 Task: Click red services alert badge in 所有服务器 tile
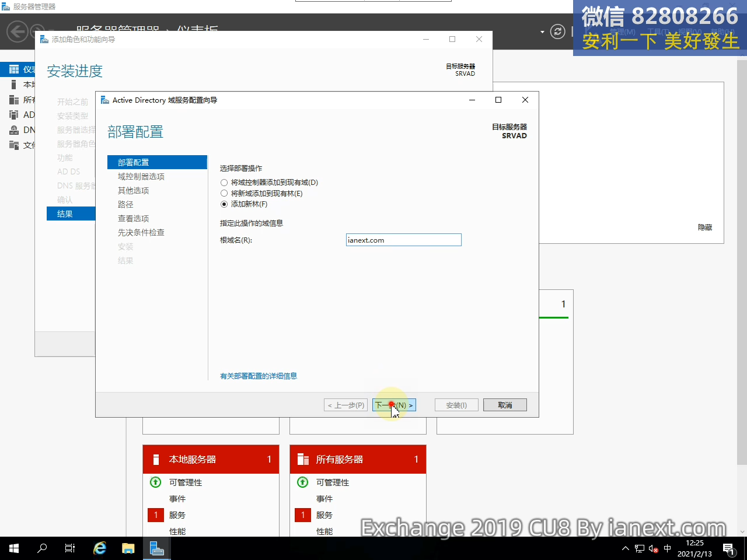tap(303, 515)
